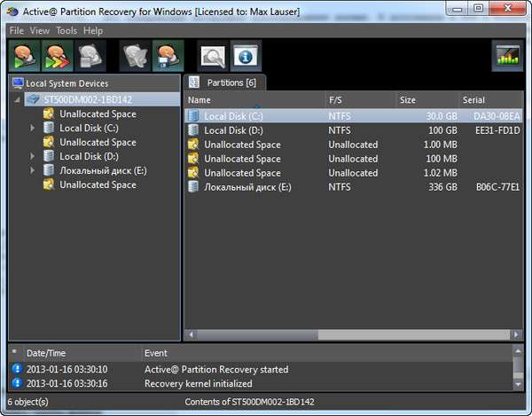Screen dimensions: 532x416
Task: Click the icon of the 100 MB Unallocated Space row
Action: pos(193,159)
